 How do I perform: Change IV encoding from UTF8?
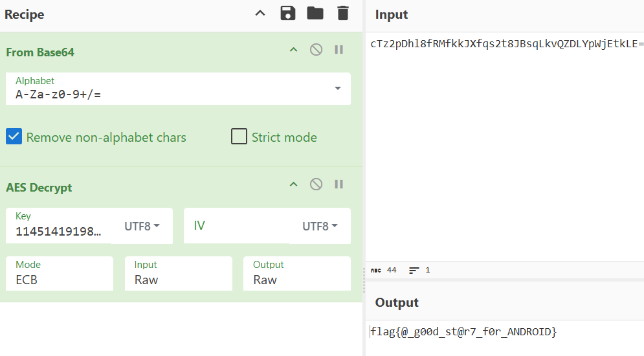(320, 227)
